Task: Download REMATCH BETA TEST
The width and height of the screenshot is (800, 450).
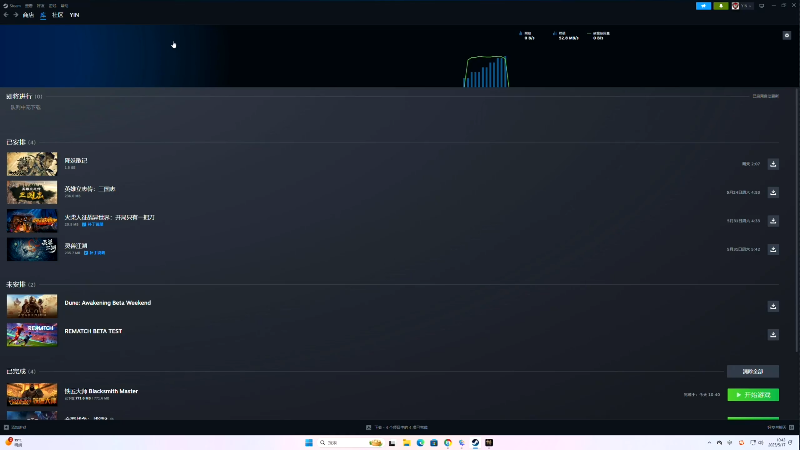Action: [x=773, y=335]
